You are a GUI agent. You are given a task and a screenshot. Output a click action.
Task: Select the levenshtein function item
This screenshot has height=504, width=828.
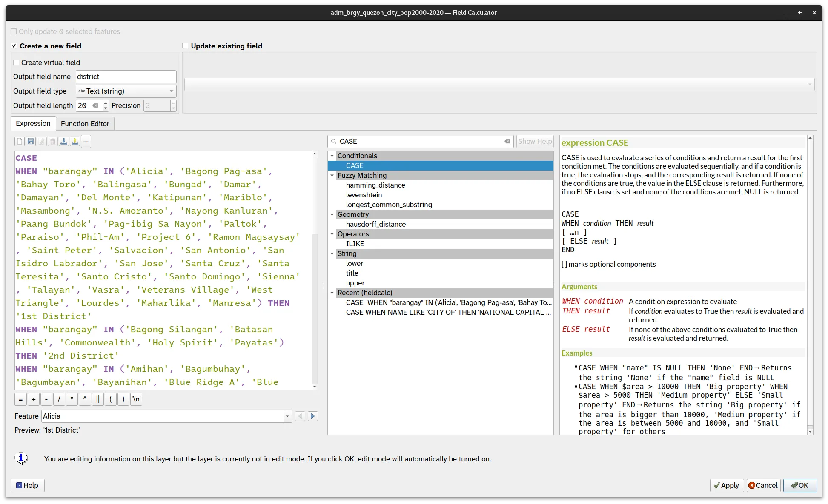tap(364, 195)
